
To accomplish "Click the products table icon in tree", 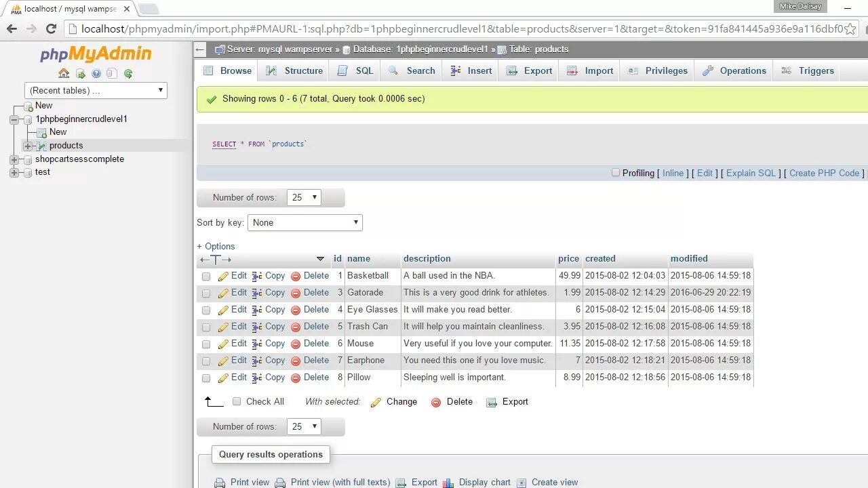I will click(x=42, y=146).
